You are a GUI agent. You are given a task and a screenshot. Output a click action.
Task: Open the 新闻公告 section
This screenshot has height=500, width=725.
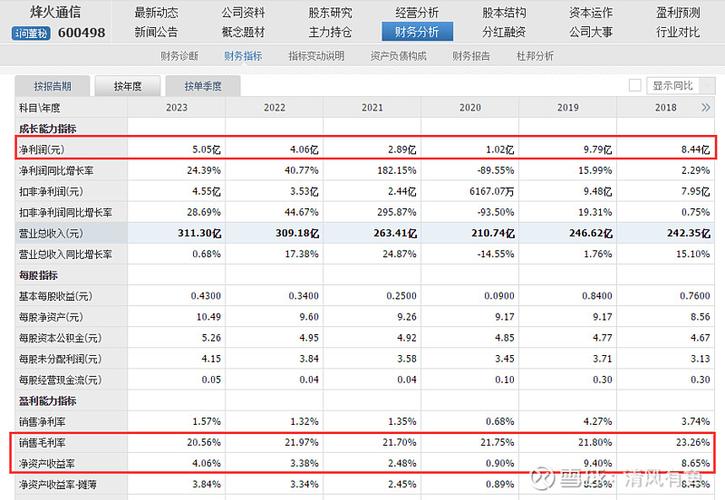[156, 32]
